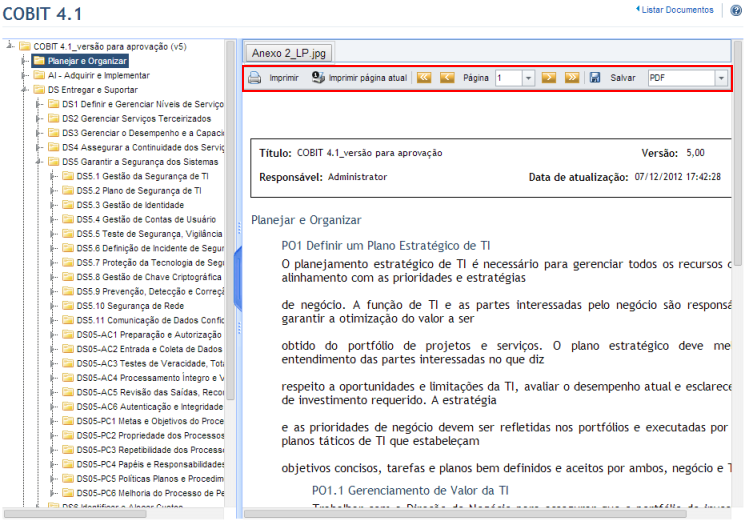The width and height of the screenshot is (745, 521).
Task: Collapse the root COBIT 4.1_versão tree node
Action: 10,46
